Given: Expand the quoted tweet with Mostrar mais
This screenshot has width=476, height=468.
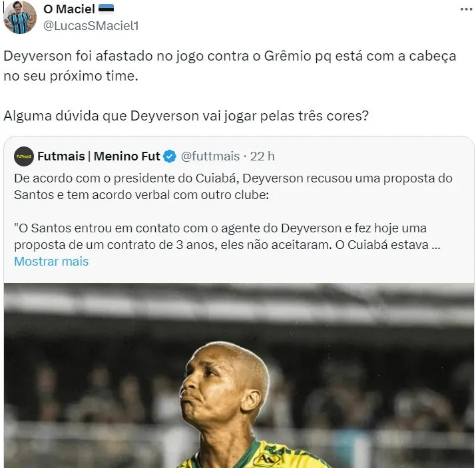Looking at the screenshot, I should pos(51,262).
